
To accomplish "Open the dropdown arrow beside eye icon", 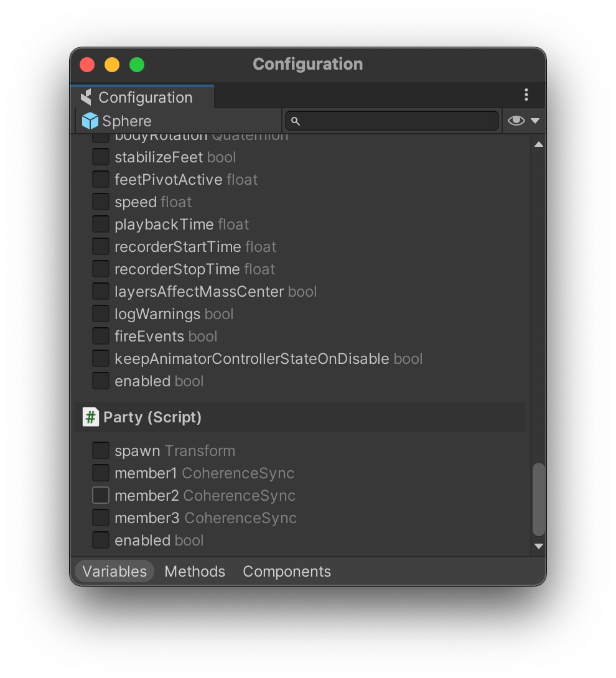I will pos(534,121).
